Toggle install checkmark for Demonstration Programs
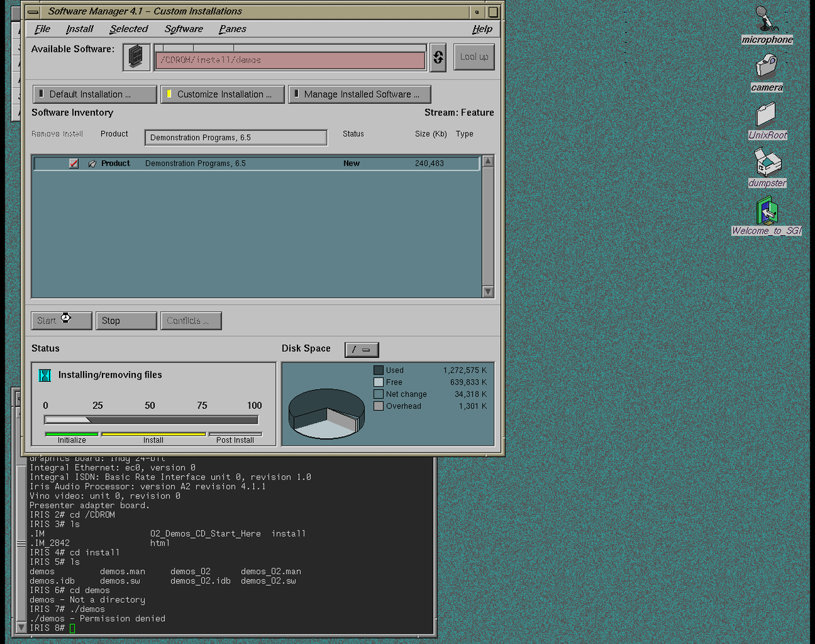Viewport: 815px width, 644px height. tap(73, 164)
